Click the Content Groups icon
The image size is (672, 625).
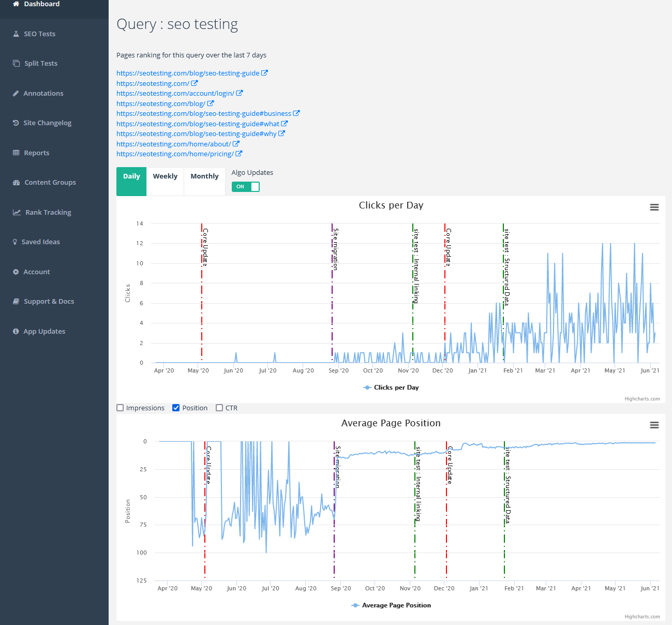pyautogui.click(x=16, y=182)
